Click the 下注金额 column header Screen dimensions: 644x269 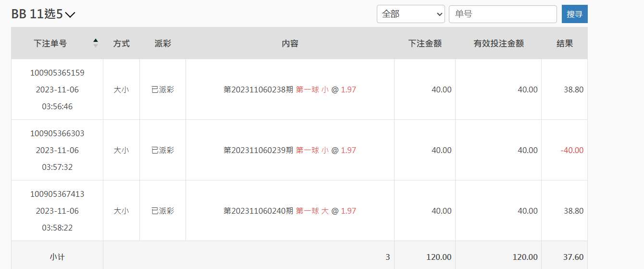[424, 43]
